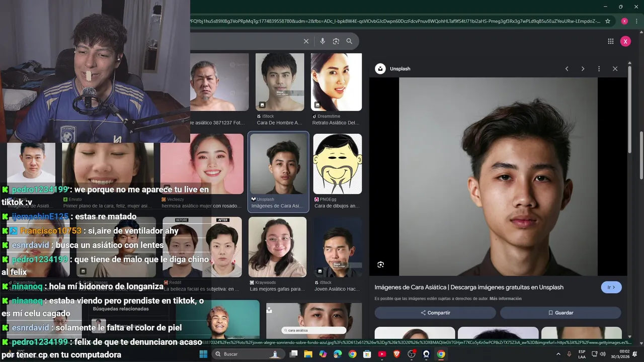Click the 'cara asiática' search chip

click(314, 330)
